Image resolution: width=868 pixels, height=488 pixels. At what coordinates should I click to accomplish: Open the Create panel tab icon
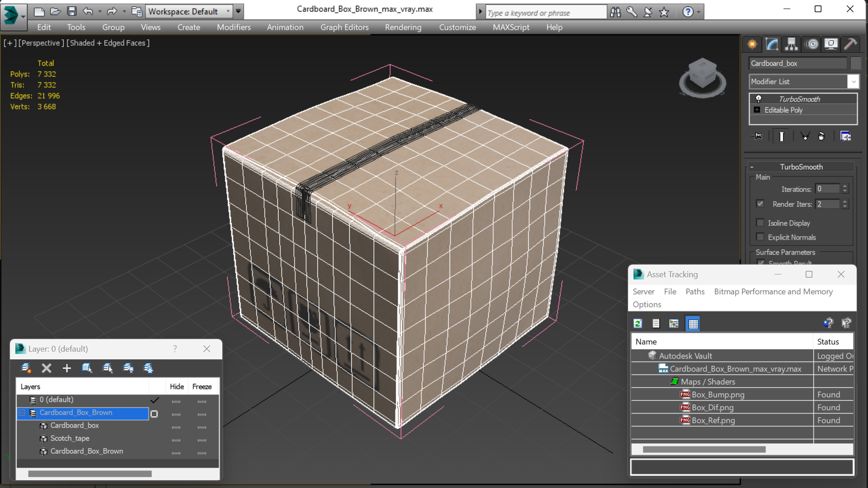point(752,44)
